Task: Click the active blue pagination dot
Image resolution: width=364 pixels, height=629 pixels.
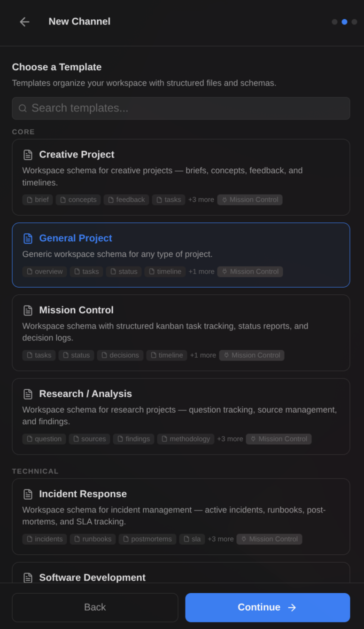Action: [344, 22]
